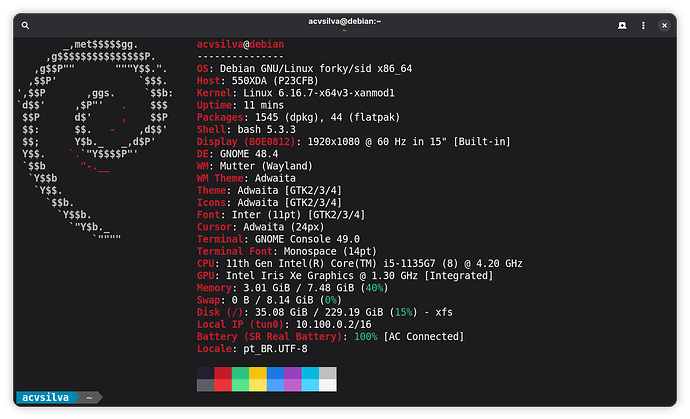Click the Local IP (tun0) 10.100.0.2/16 line
Screen dimensions: 690x419
pos(284,325)
